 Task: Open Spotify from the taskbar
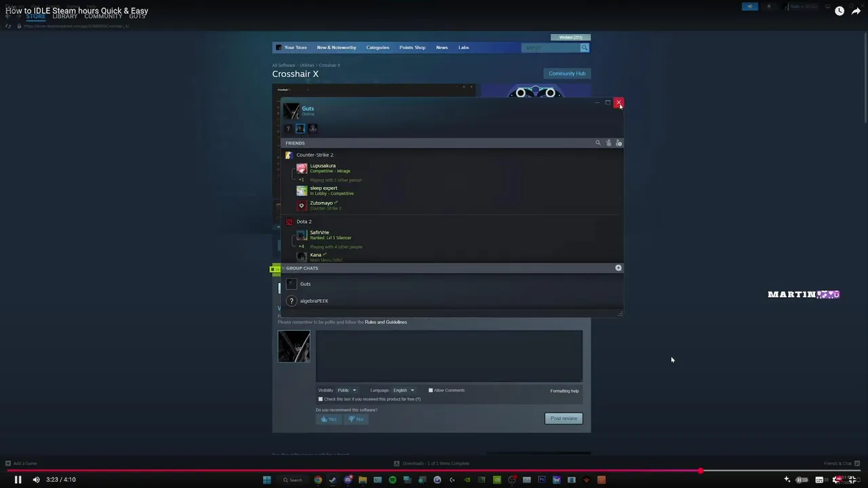(x=392, y=480)
